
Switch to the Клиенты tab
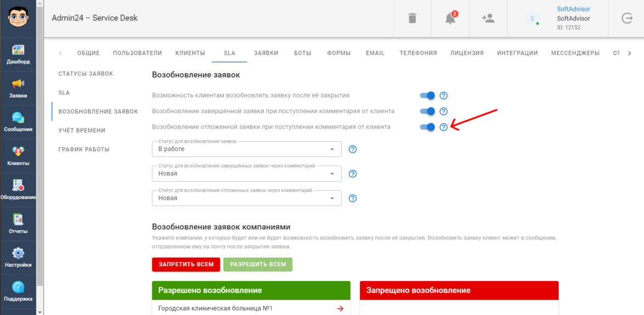click(190, 53)
